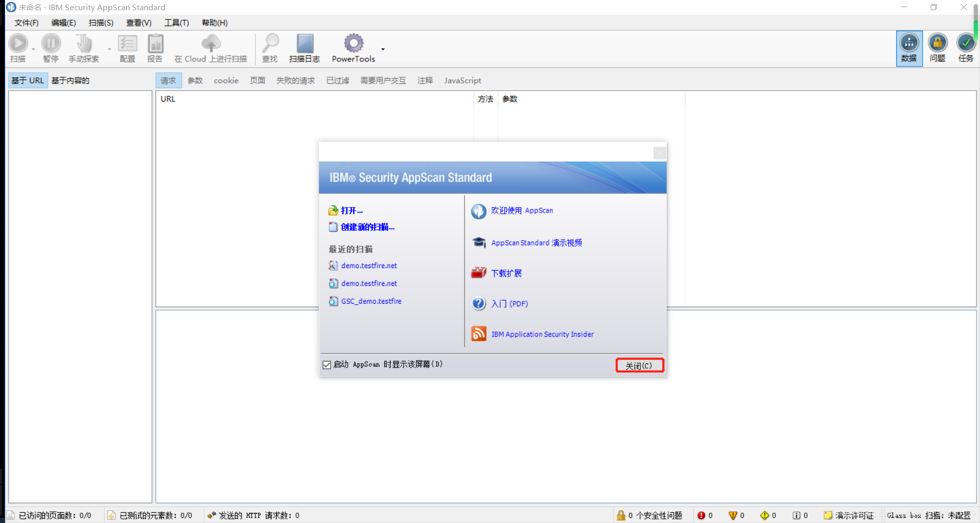
Task: Switch to the User Interaction Needed tab
Action: click(x=383, y=80)
